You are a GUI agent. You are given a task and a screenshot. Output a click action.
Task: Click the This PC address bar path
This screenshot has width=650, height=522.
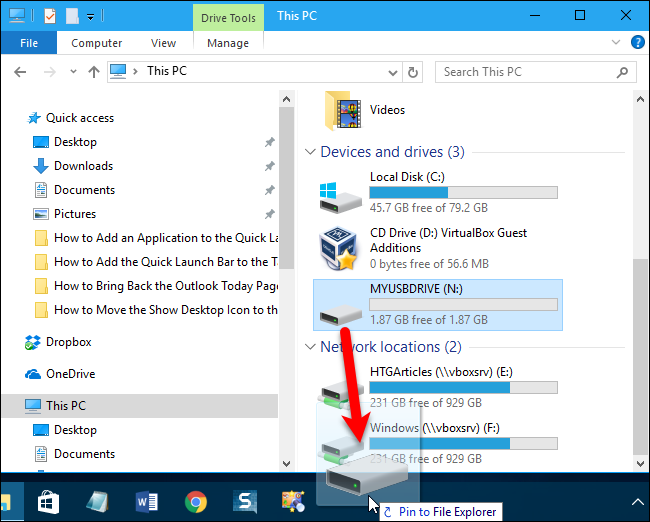(x=167, y=71)
